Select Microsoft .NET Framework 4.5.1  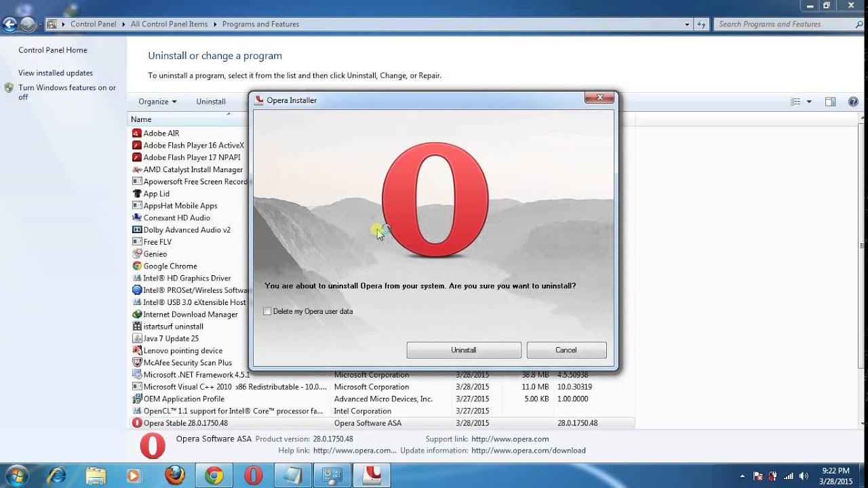197,375
